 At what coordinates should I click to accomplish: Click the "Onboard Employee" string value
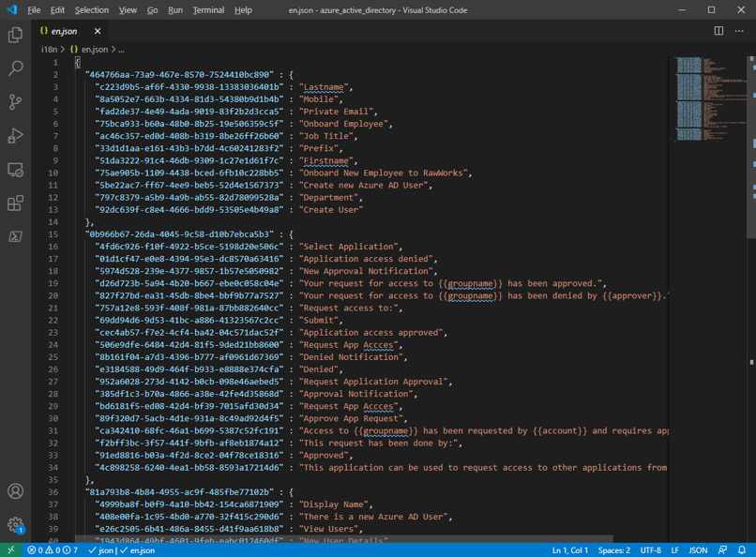point(344,124)
